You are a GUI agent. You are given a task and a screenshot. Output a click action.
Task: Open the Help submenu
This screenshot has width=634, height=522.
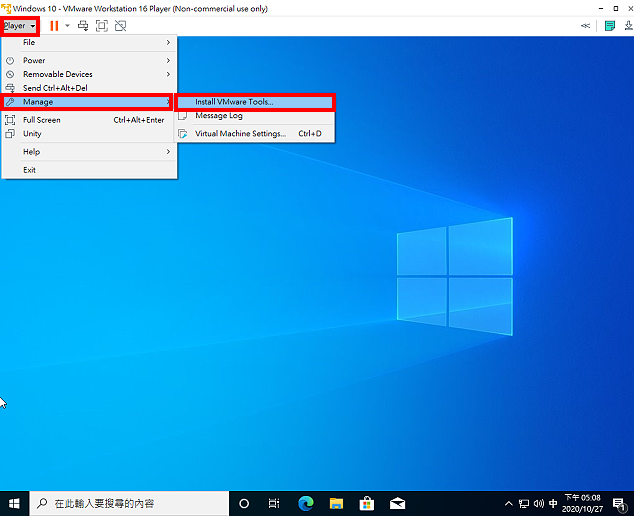[x=89, y=152]
